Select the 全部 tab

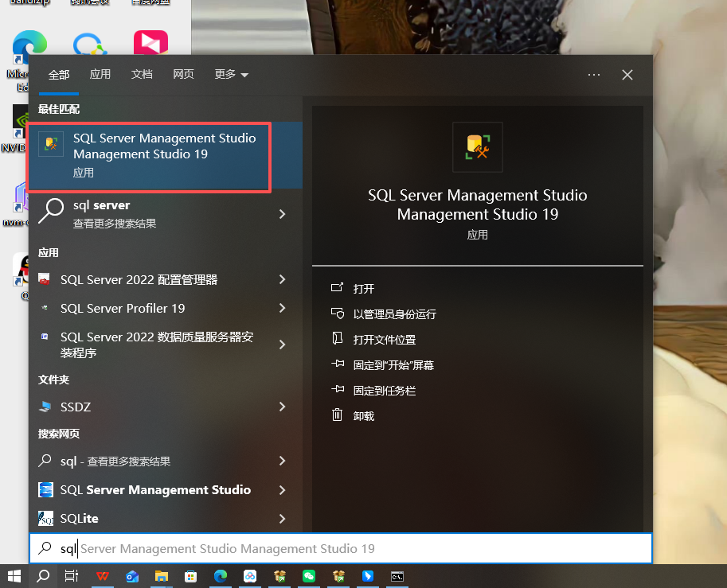pos(59,75)
